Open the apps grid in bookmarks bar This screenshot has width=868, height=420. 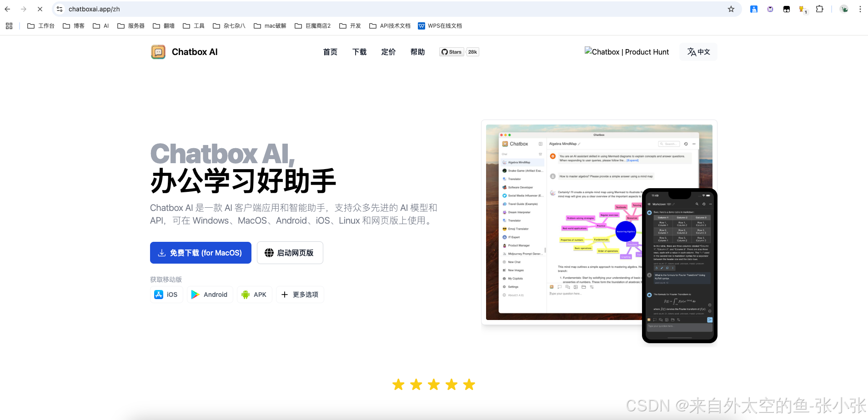point(9,26)
